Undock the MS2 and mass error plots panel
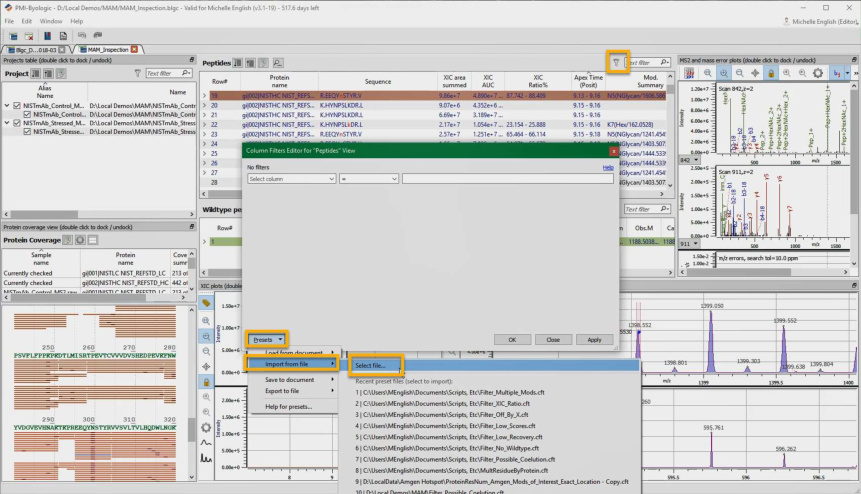861x494 pixels. click(x=854, y=60)
